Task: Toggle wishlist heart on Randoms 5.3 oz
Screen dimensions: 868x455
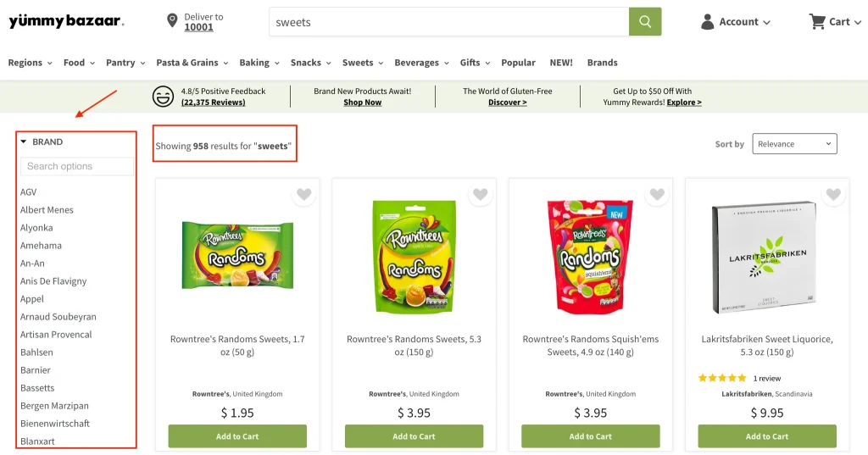Action: 481,195
